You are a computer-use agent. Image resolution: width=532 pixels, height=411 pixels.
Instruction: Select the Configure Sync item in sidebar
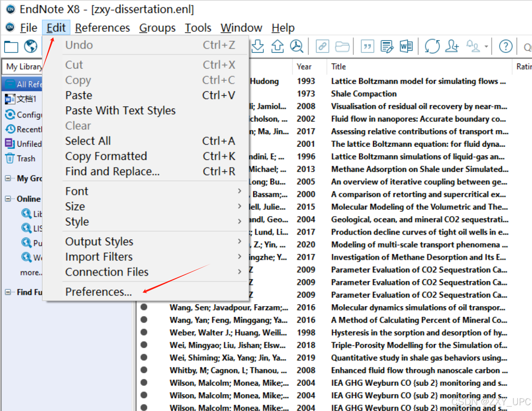coord(24,115)
